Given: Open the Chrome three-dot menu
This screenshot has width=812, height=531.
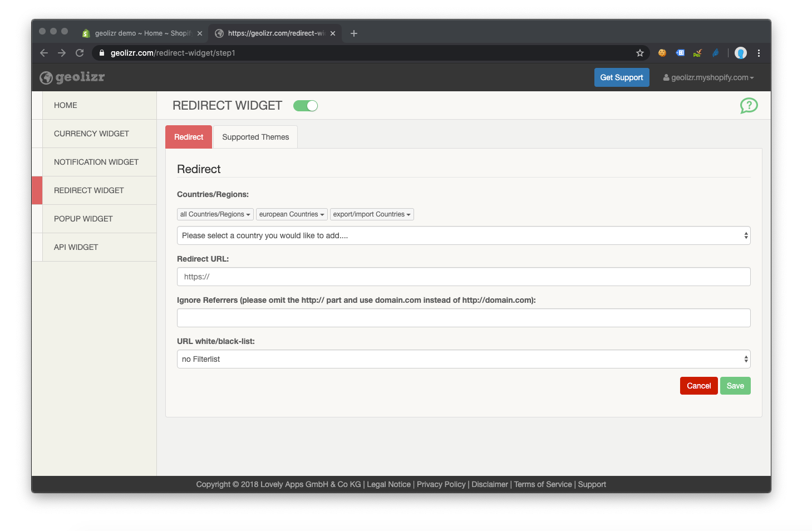Looking at the screenshot, I should pyautogui.click(x=759, y=53).
